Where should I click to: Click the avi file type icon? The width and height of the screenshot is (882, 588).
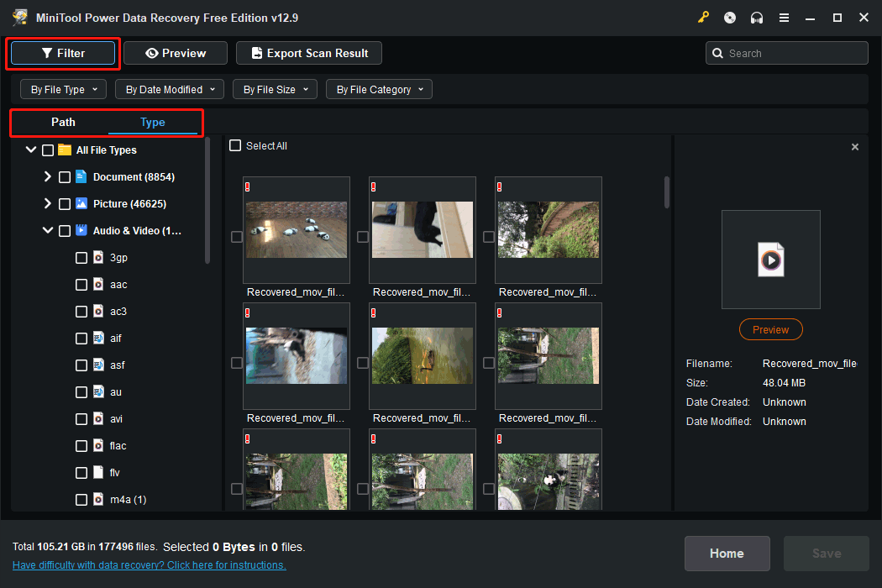click(98, 418)
